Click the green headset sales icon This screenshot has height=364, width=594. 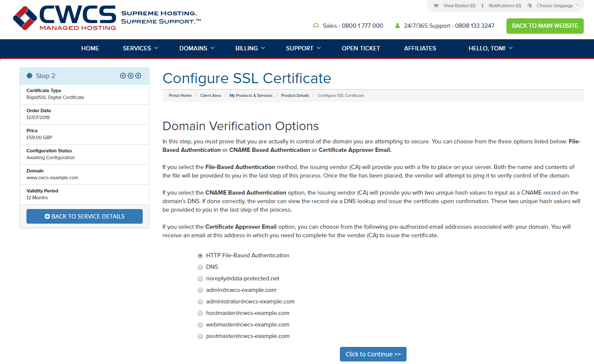(x=316, y=26)
